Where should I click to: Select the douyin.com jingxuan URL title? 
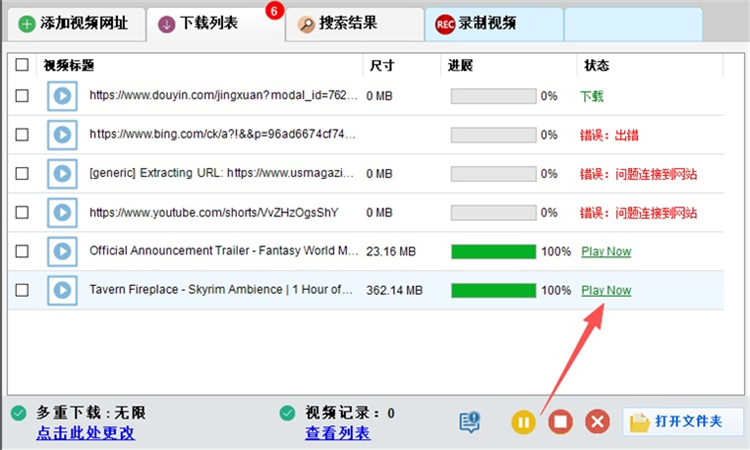(x=223, y=95)
